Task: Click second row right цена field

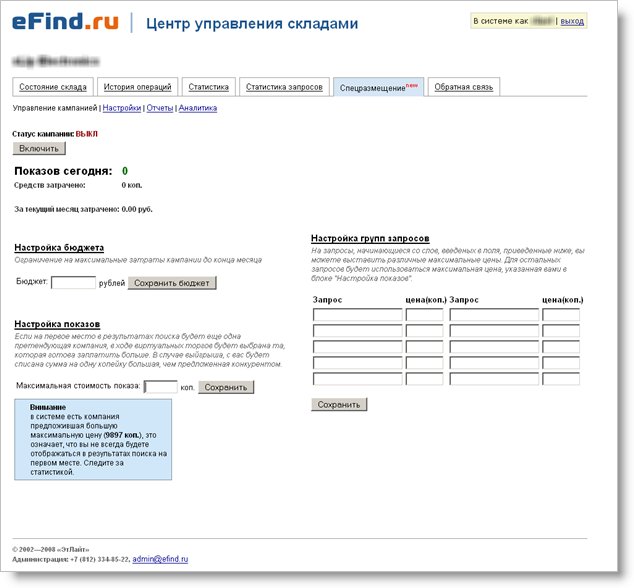Action: coord(561,331)
